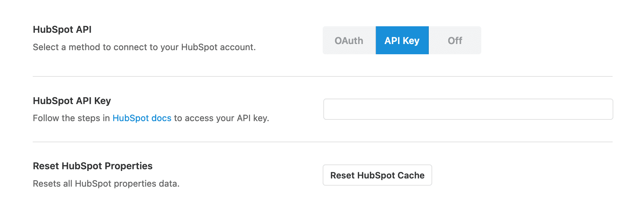The width and height of the screenshot is (644, 217).
Task: Click the "HubSpot API Key" heading
Action: (x=72, y=101)
